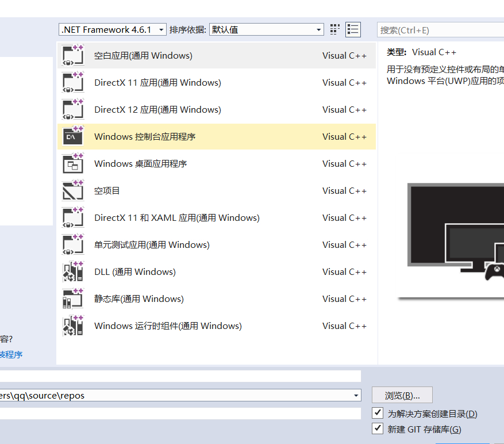Select 单元测试应用(通用 Windows) template name
The image size is (504, 444).
152,245
